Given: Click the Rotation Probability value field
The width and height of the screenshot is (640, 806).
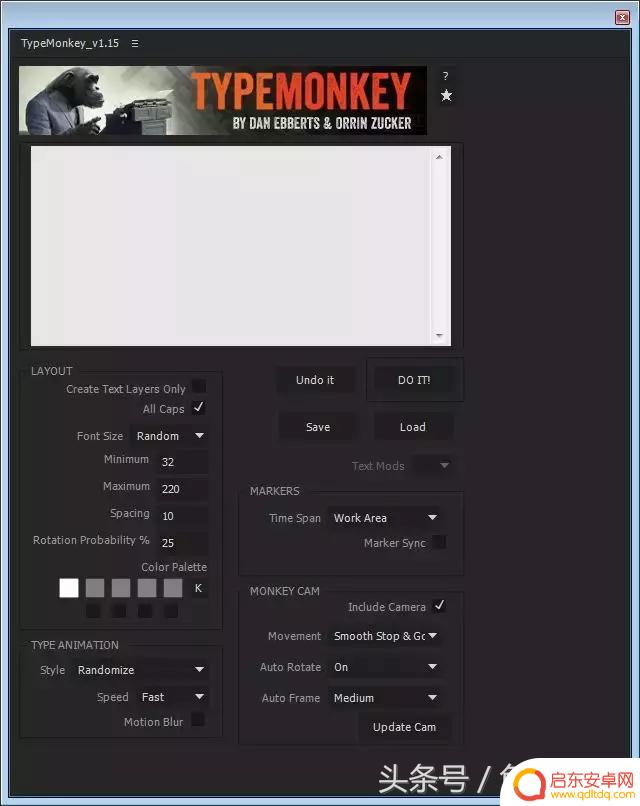Looking at the screenshot, I should pyautogui.click(x=182, y=543).
